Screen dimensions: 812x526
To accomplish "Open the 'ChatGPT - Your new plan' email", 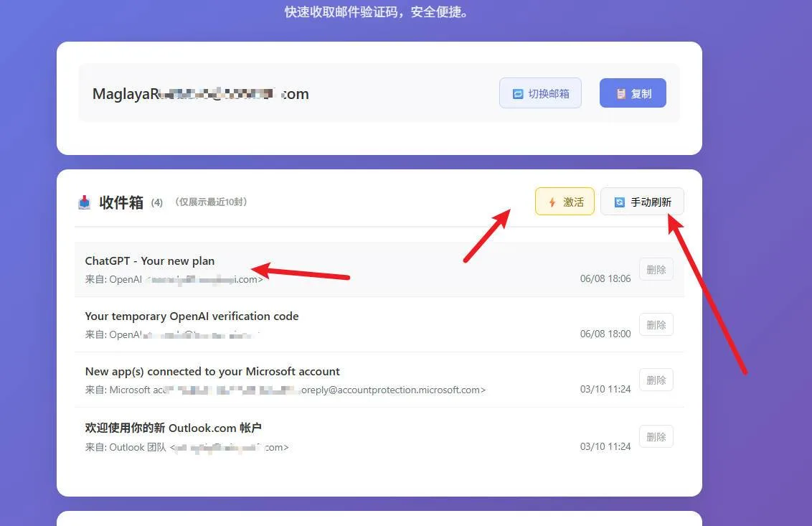I will [x=379, y=270].
